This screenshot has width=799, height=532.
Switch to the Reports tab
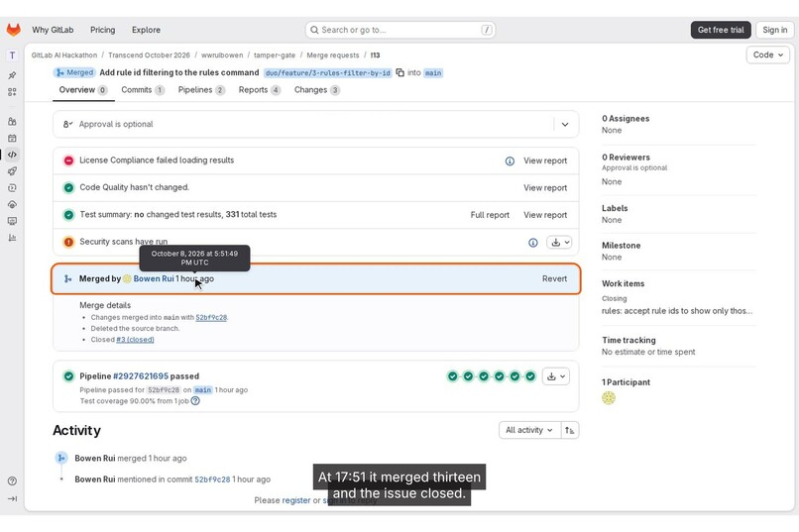(x=260, y=90)
